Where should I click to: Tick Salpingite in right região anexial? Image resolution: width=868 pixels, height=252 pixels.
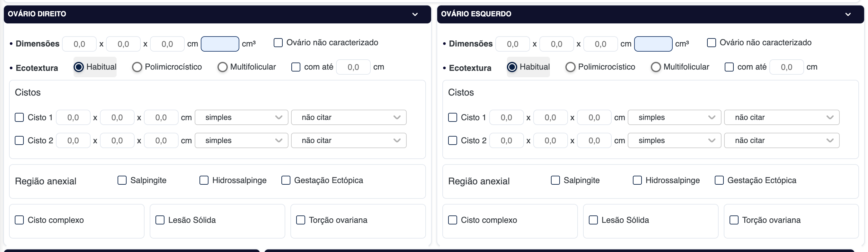tap(122, 180)
